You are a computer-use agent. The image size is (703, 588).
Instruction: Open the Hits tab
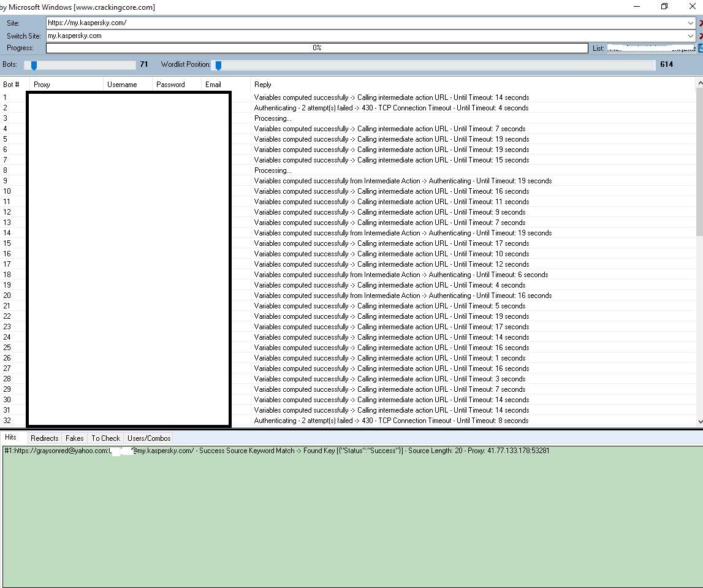(10, 438)
